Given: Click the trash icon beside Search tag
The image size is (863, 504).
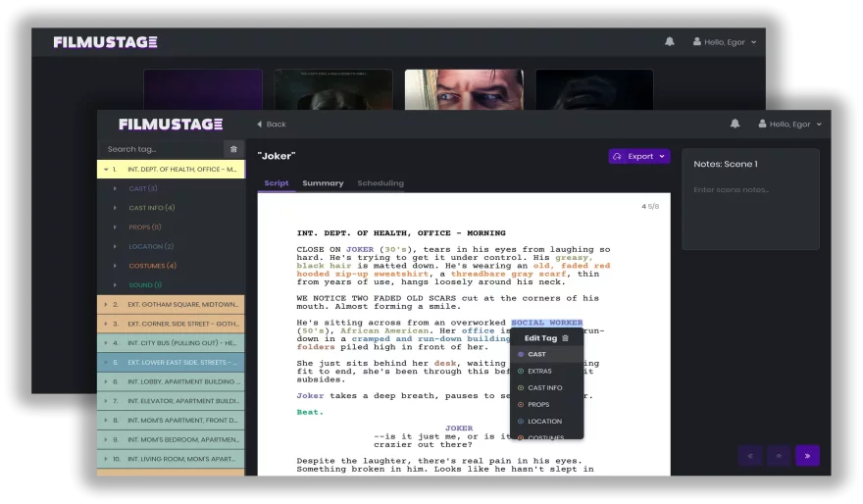Looking at the screenshot, I should point(233,149).
